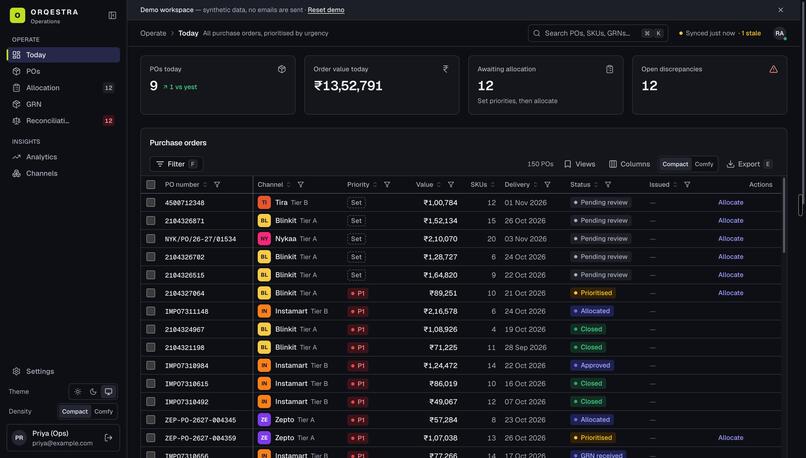
Task: Open Settings in the sidebar
Action: coord(64,371)
